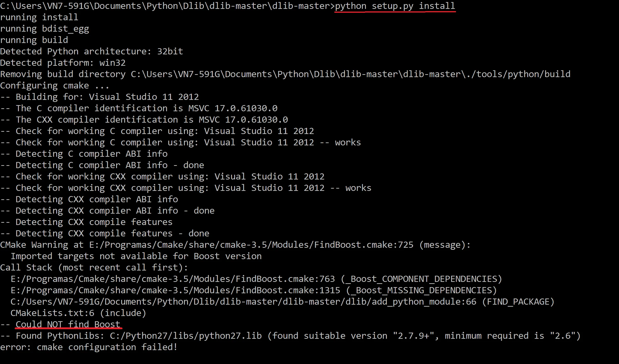Click the 'error: cmake configuration failed!' line

pyautogui.click(x=89, y=347)
